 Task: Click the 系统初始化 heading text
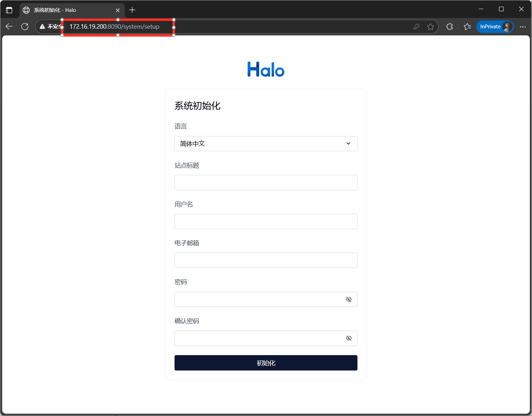click(x=197, y=106)
